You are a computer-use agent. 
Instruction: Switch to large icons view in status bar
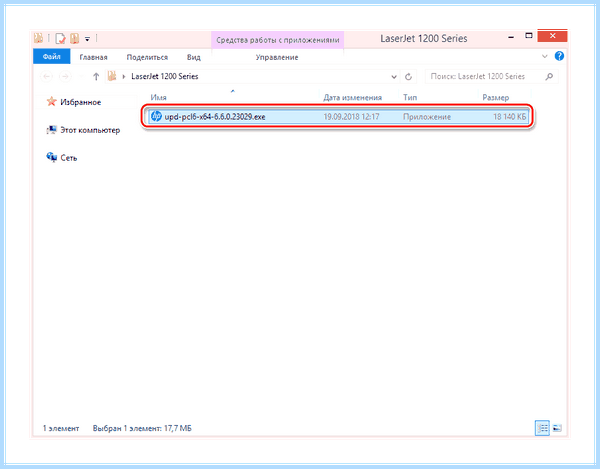click(x=557, y=428)
